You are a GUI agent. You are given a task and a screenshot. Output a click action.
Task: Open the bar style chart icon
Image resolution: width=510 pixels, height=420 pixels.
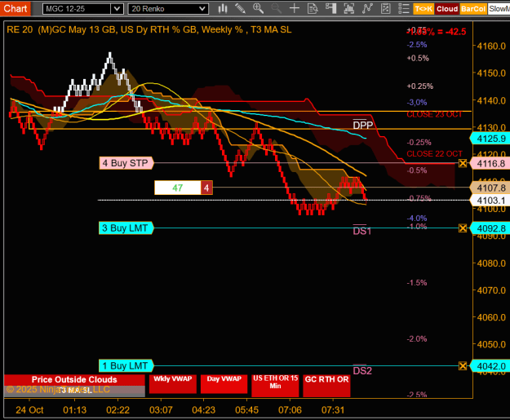pos(223,8)
